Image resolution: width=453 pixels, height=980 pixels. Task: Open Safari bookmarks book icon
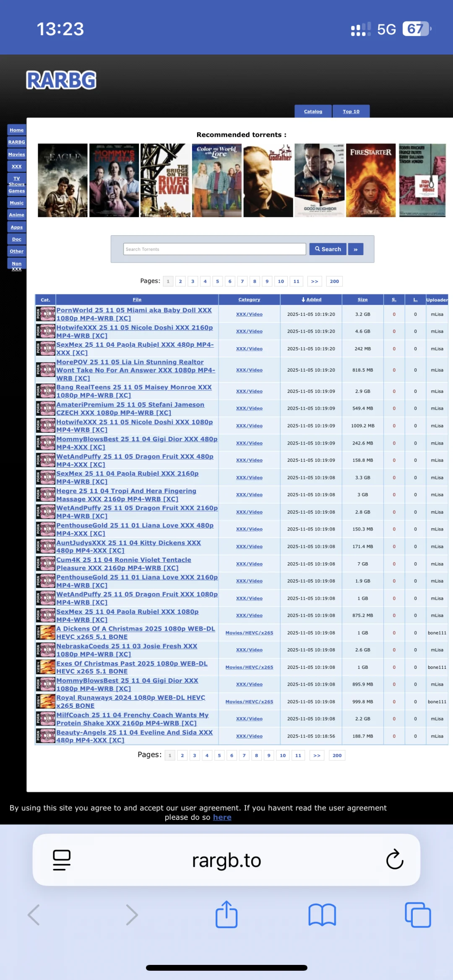tap(322, 915)
